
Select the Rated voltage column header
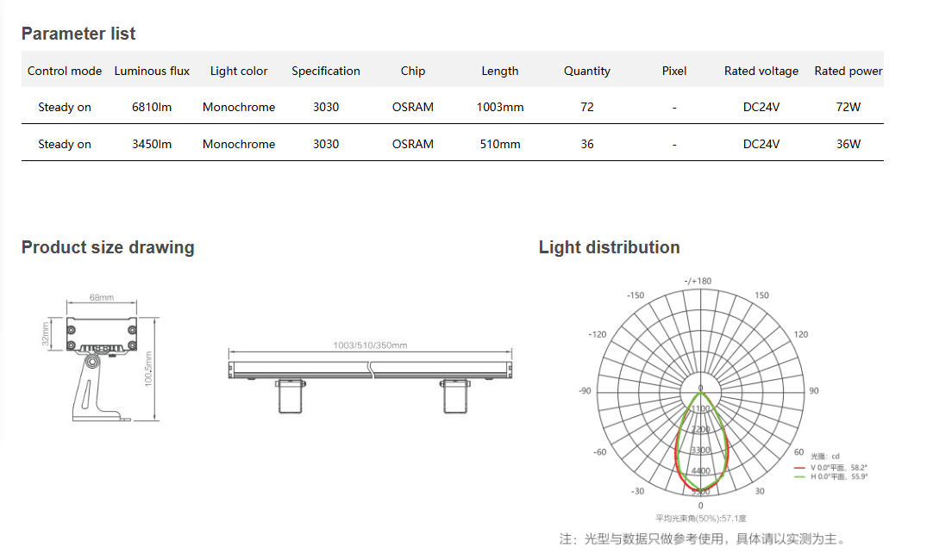761,71
